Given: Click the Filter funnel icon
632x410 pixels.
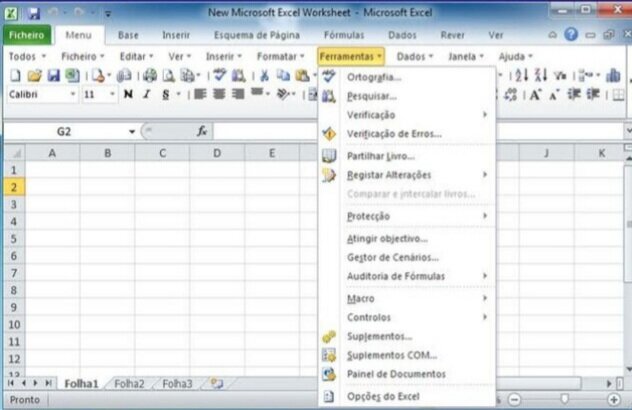Looking at the screenshot, I should click(x=560, y=75).
